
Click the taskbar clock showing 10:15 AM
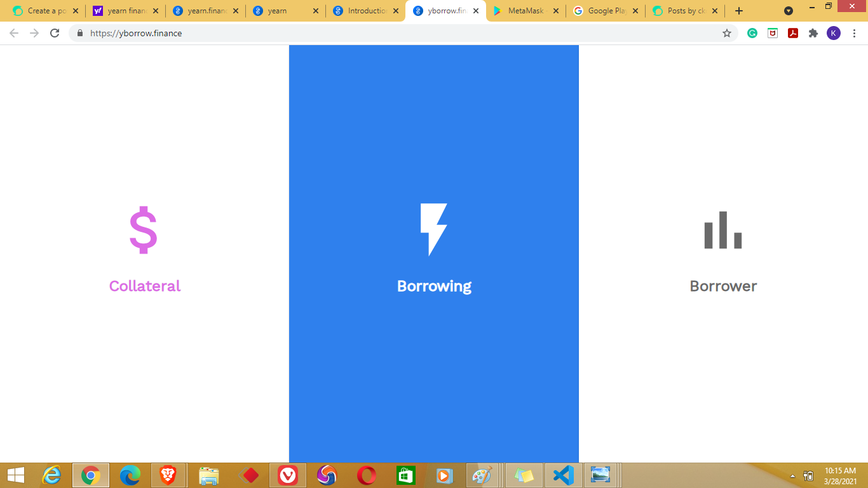tap(840, 475)
